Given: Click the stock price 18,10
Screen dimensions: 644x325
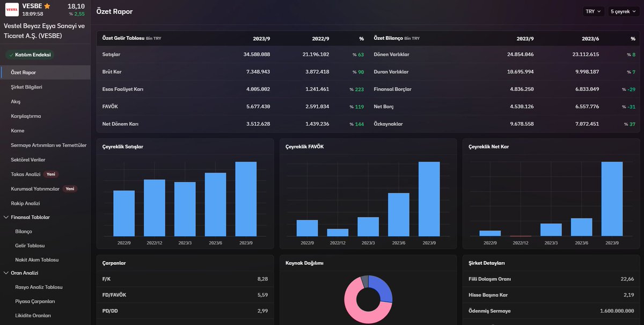Looking at the screenshot, I should (x=76, y=6).
